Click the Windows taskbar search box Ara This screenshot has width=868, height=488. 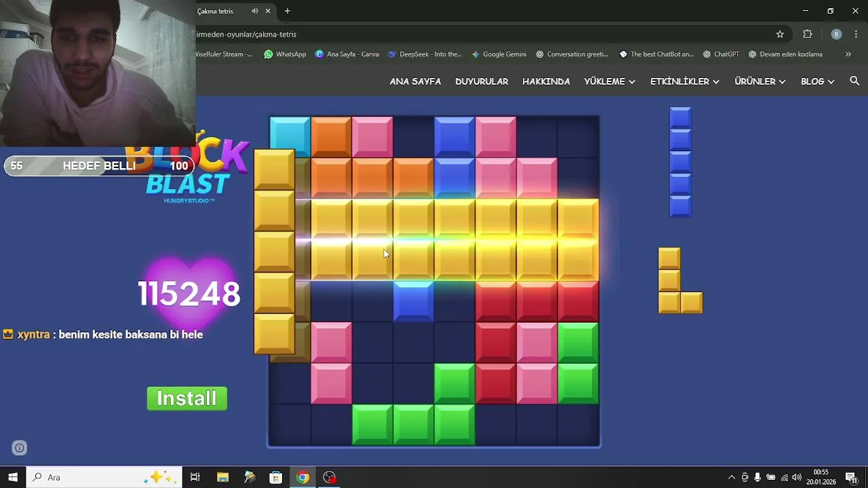tap(104, 477)
